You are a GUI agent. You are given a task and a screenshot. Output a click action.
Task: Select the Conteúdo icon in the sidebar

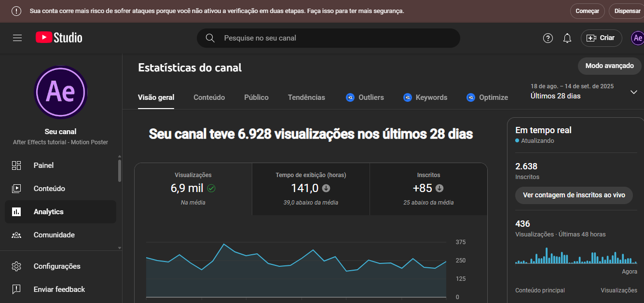click(16, 188)
